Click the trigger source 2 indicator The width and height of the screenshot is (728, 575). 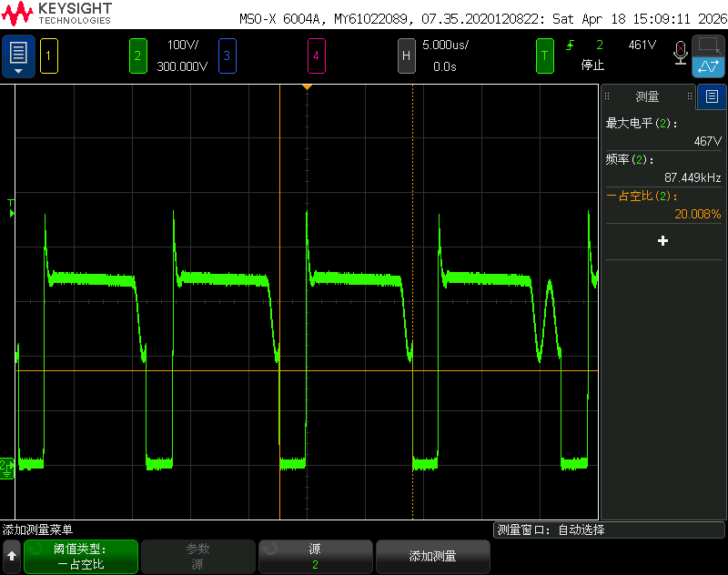(x=600, y=45)
